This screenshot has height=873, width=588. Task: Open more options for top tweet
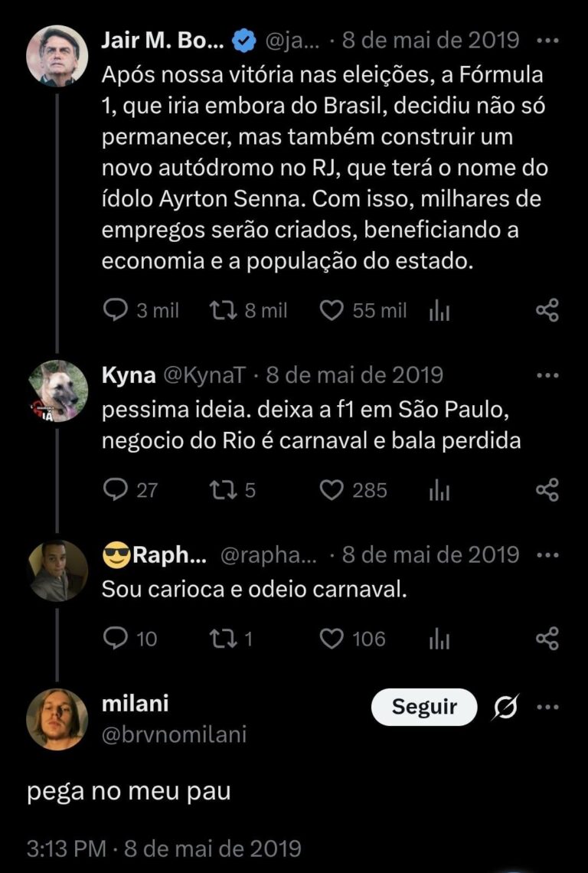point(548,41)
